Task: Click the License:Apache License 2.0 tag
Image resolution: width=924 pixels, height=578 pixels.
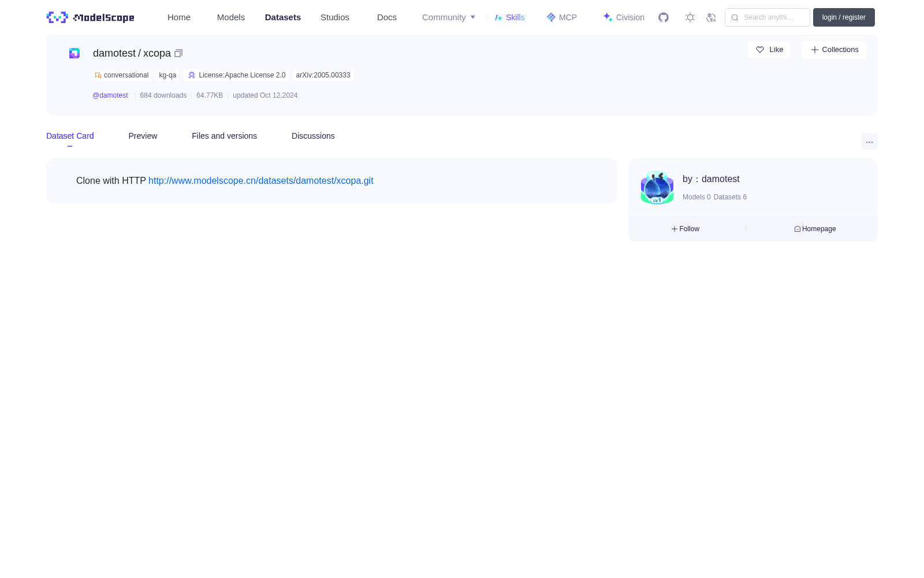Action: coord(237,75)
